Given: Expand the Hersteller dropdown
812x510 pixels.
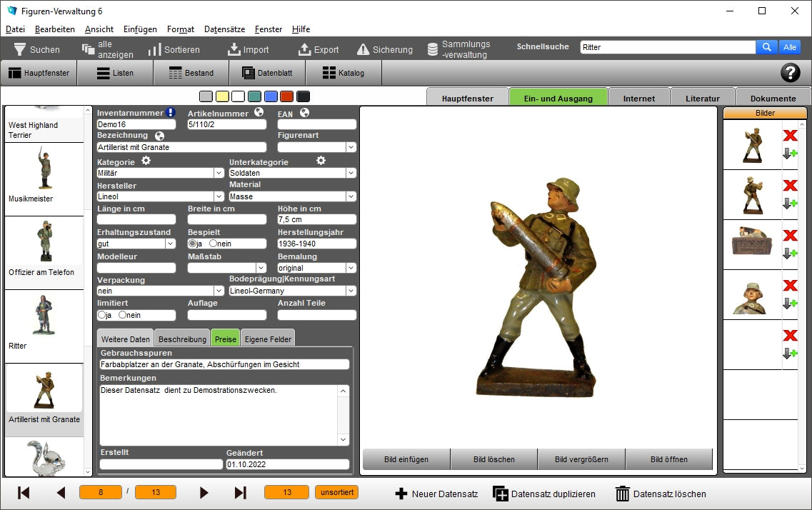Looking at the screenshot, I should (219, 196).
